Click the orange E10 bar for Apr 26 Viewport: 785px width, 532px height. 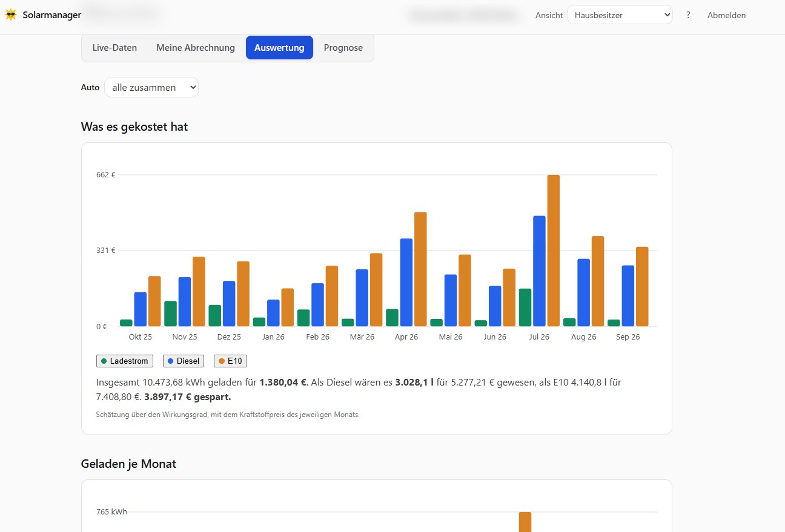click(x=420, y=269)
